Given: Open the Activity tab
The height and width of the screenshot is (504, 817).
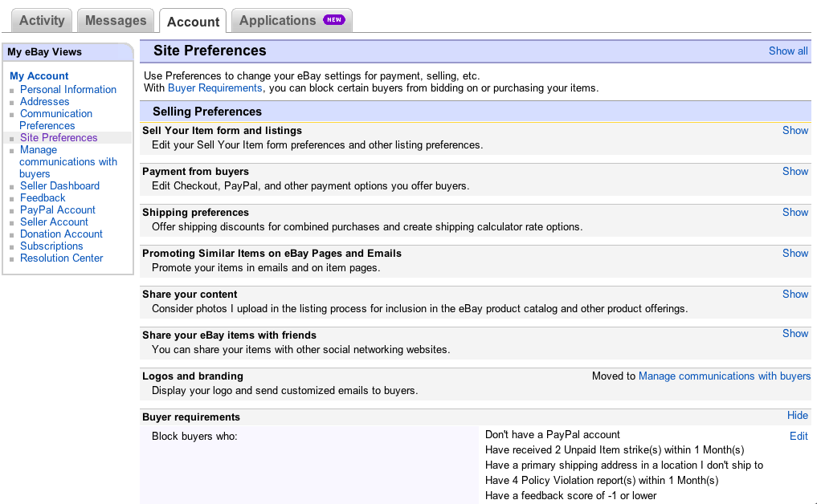Looking at the screenshot, I should (x=42, y=21).
